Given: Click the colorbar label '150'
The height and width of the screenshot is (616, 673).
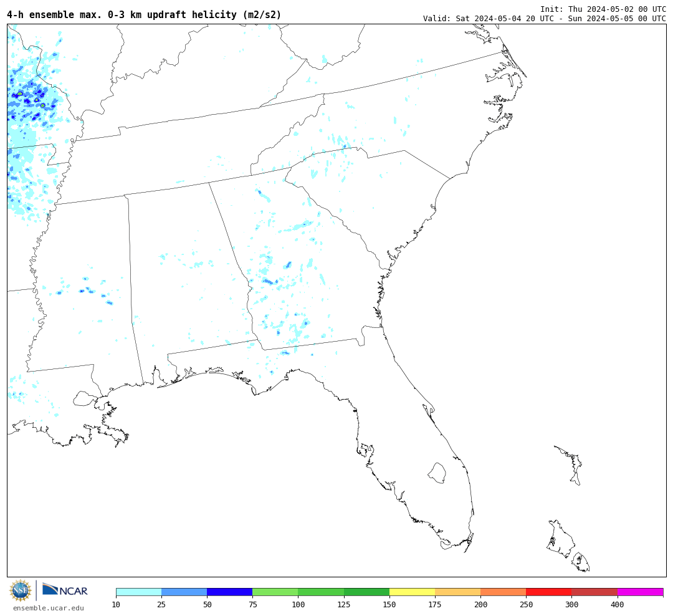Looking at the screenshot, I should click(389, 605).
